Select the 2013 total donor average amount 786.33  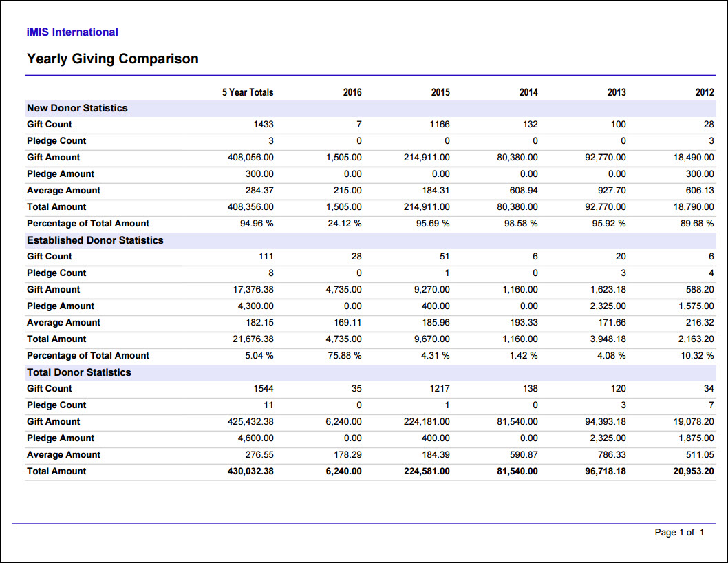point(612,454)
